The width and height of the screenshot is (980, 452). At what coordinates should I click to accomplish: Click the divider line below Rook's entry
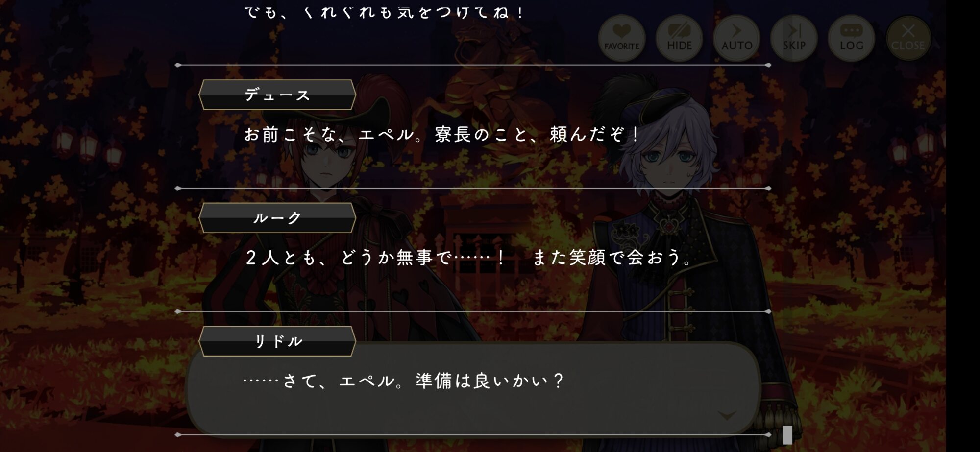(x=473, y=311)
